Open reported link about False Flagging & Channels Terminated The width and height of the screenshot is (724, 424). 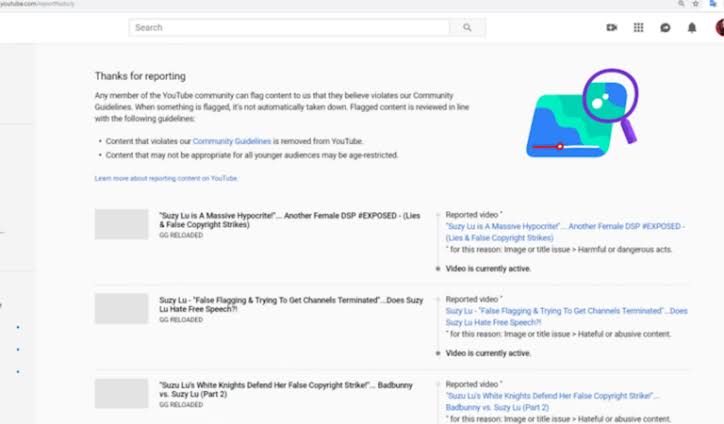[567, 316]
